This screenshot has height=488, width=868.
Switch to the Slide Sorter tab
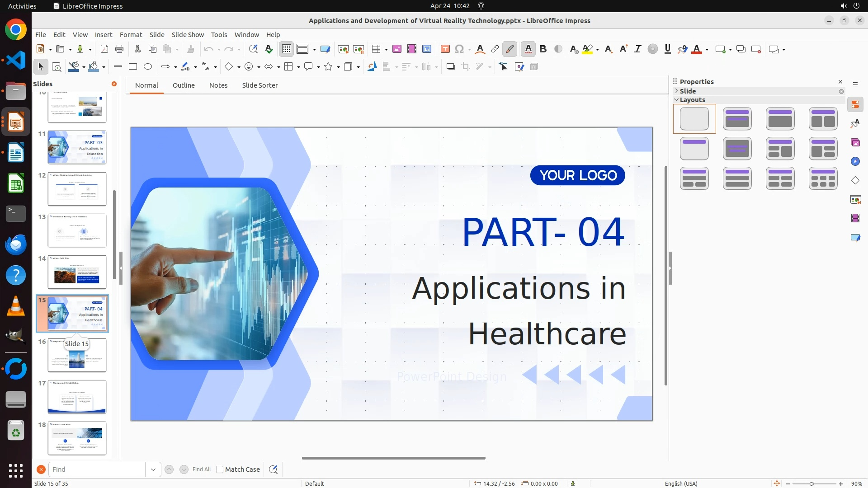point(259,85)
